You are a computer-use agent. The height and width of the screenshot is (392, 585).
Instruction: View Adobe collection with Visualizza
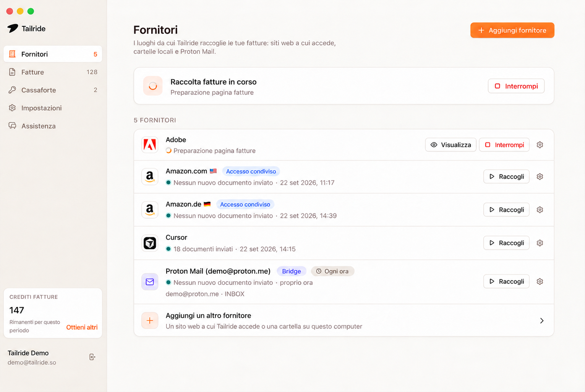pyautogui.click(x=450, y=145)
